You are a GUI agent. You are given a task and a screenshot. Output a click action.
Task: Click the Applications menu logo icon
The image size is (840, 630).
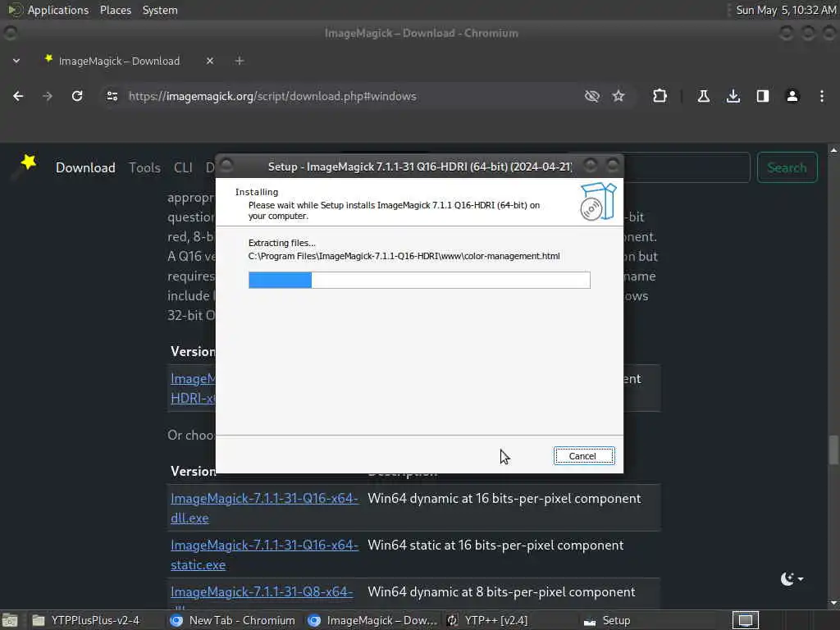[x=14, y=10]
